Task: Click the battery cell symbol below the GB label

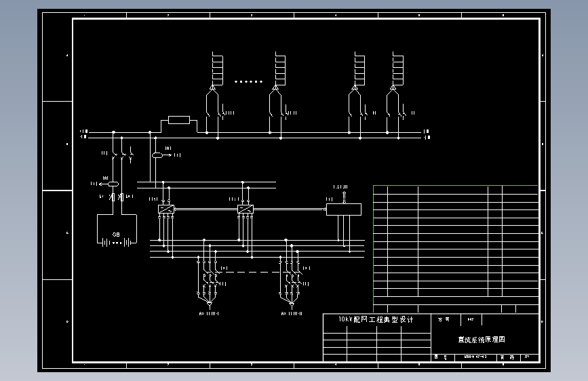Action: point(117,243)
